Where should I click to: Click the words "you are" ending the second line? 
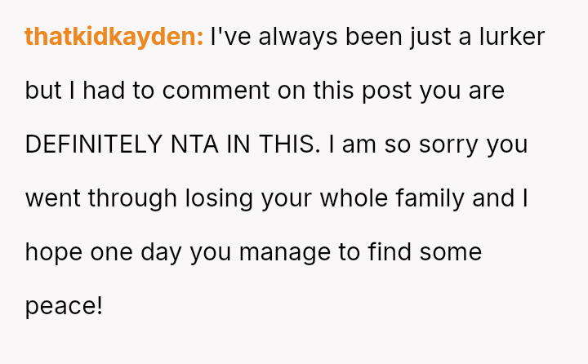[462, 91]
